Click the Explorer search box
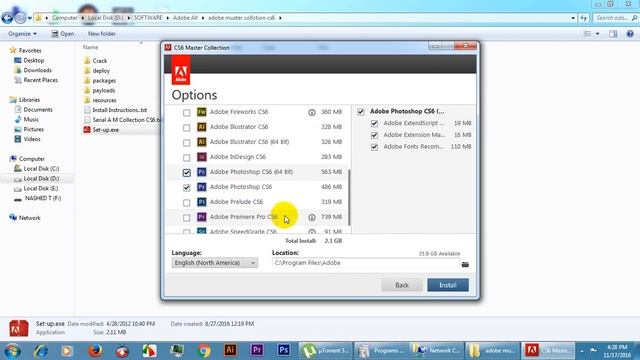 tap(616, 18)
